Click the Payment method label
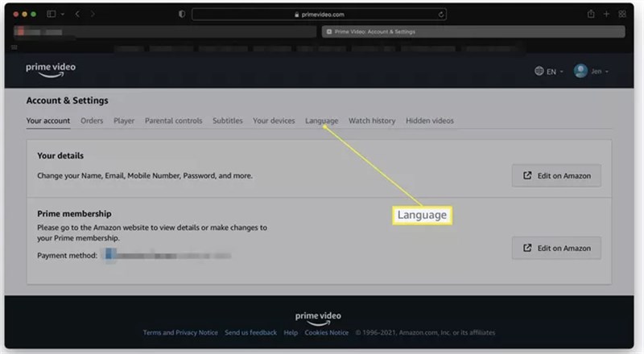The width and height of the screenshot is (644, 354). [x=68, y=255]
